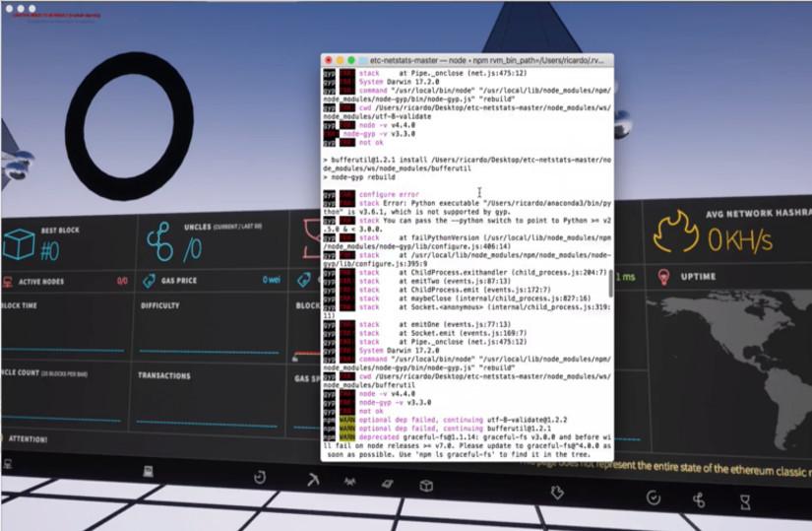
Task: Click the yellow minimize button on terminal
Action: pos(340,61)
